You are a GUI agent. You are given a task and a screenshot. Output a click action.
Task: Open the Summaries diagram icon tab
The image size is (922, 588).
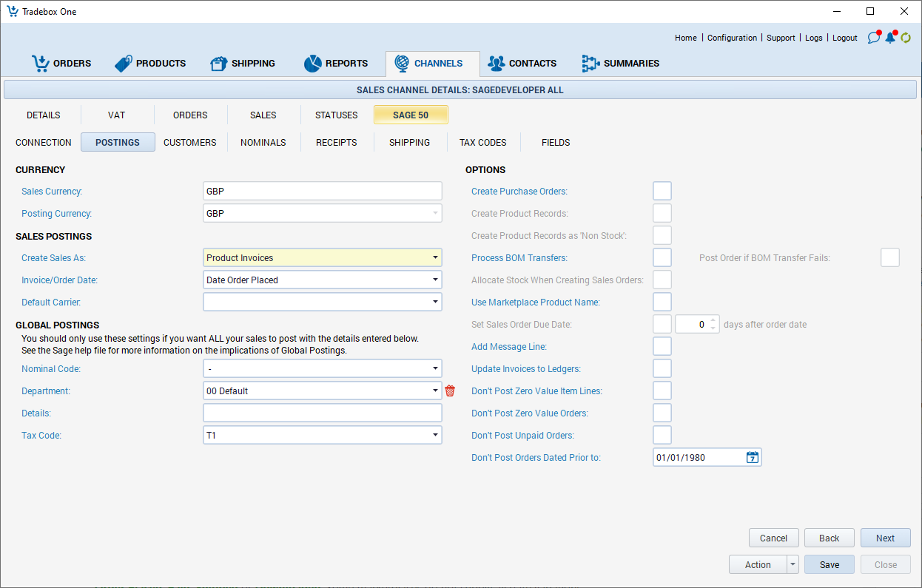tap(620, 64)
